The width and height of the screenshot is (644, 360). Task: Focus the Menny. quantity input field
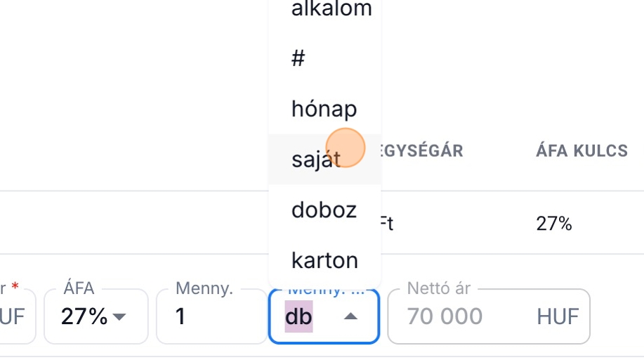(x=211, y=317)
